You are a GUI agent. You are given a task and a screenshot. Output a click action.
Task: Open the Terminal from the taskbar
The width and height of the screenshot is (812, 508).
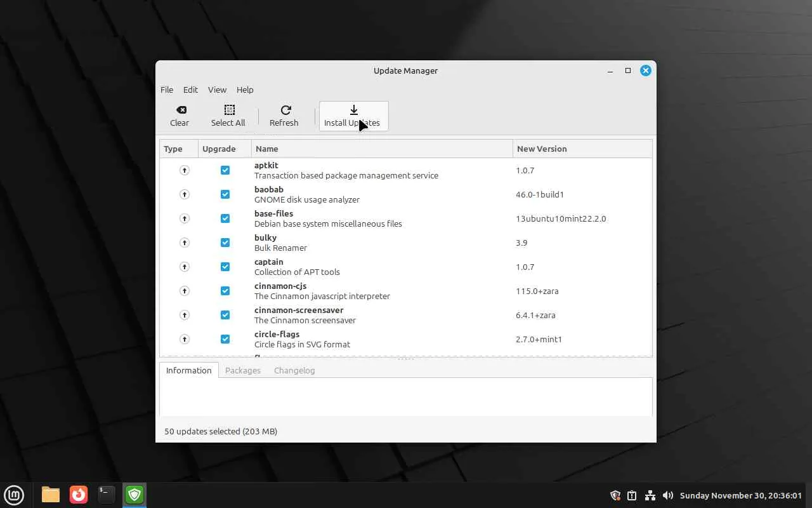click(107, 495)
